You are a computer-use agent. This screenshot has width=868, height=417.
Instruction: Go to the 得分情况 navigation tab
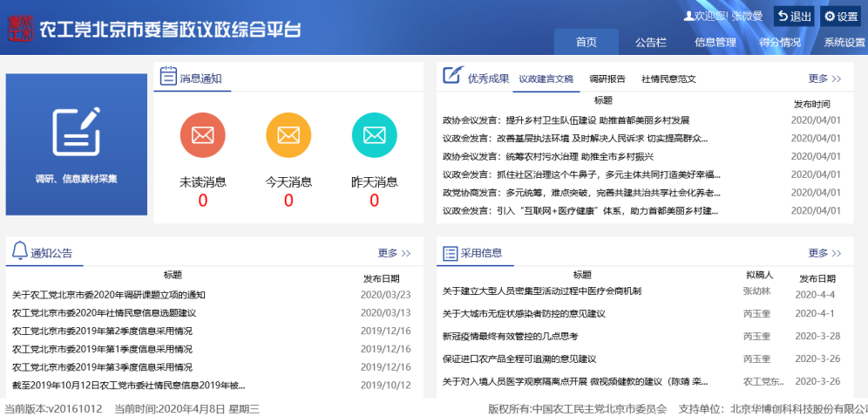pos(780,42)
